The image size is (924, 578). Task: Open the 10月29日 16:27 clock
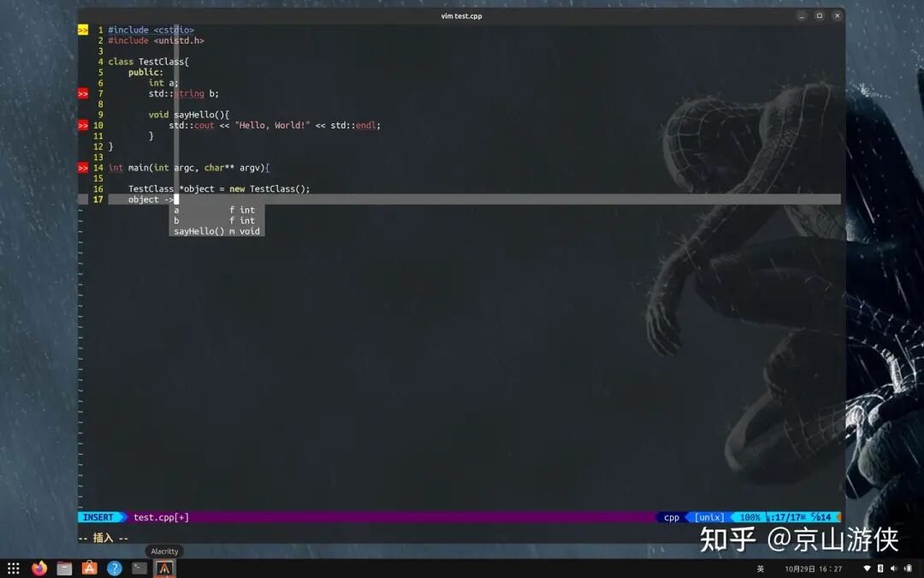click(x=814, y=569)
